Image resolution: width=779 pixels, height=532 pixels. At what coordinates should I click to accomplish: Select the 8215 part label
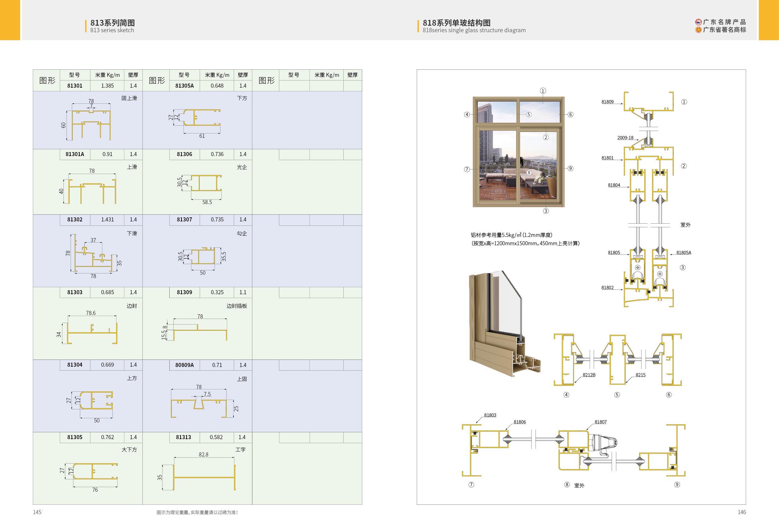pos(640,375)
